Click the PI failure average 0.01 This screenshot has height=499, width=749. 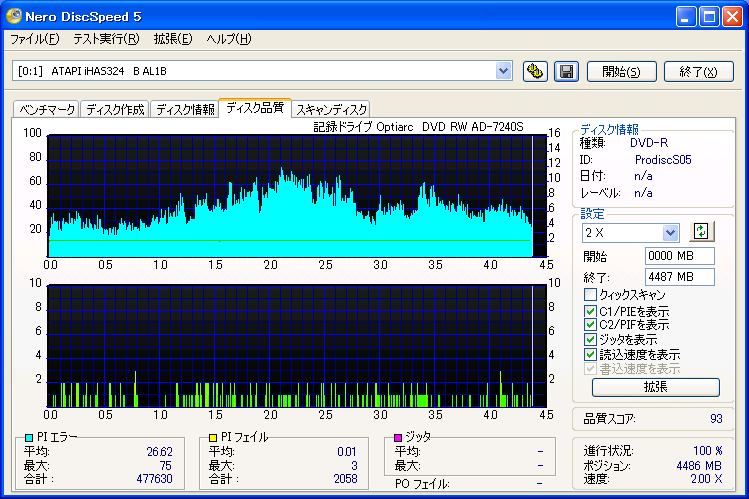coord(347,452)
